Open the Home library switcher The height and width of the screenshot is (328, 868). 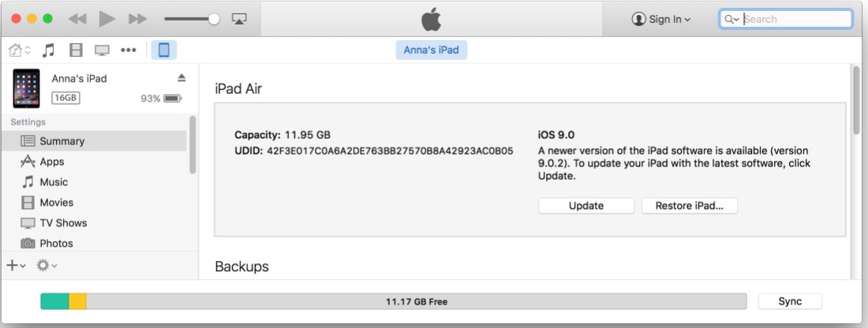[20, 50]
